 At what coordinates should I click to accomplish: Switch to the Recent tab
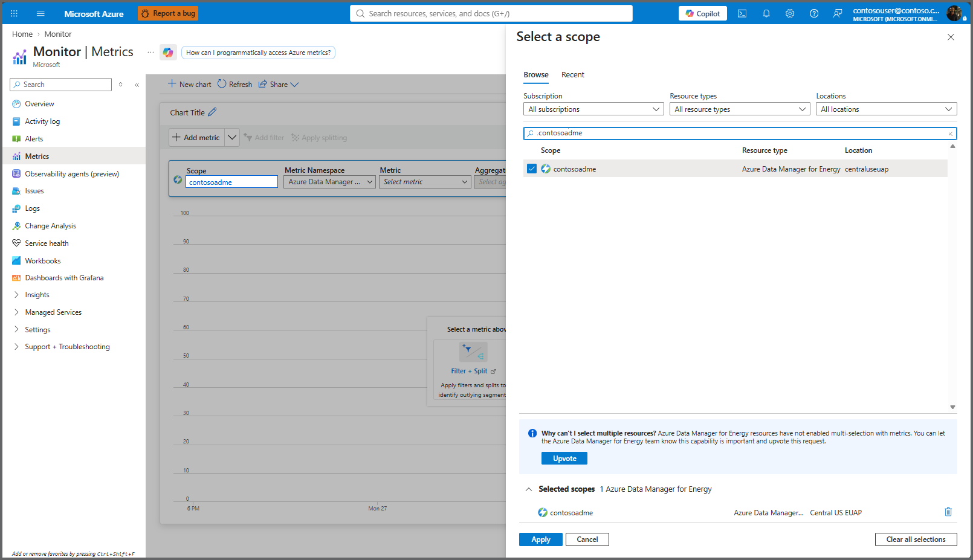pyautogui.click(x=573, y=75)
